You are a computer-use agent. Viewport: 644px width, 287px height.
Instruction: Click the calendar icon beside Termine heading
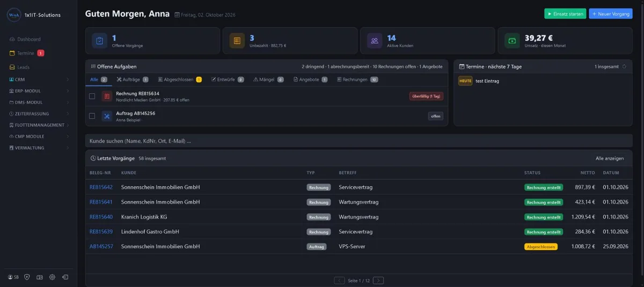462,67
